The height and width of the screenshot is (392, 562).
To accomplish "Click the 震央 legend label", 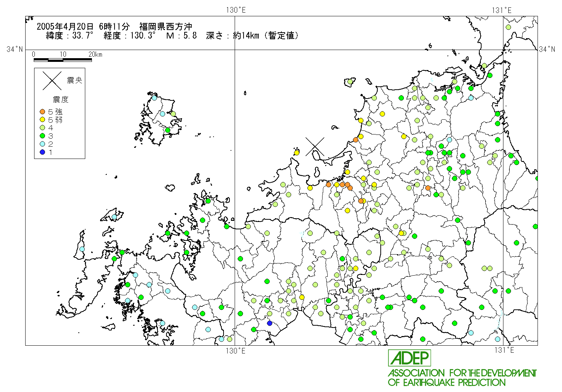I will point(75,80).
